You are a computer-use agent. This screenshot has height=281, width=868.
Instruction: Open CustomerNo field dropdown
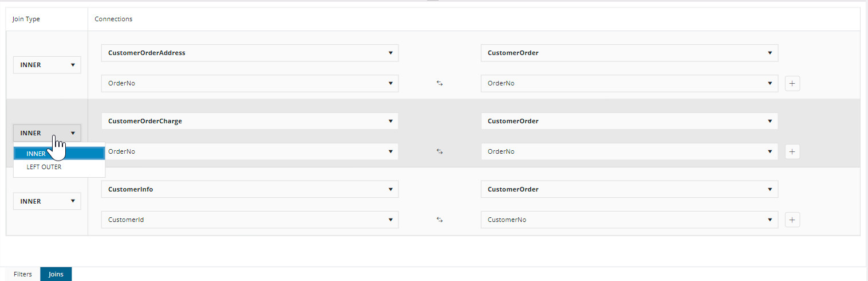point(629,220)
